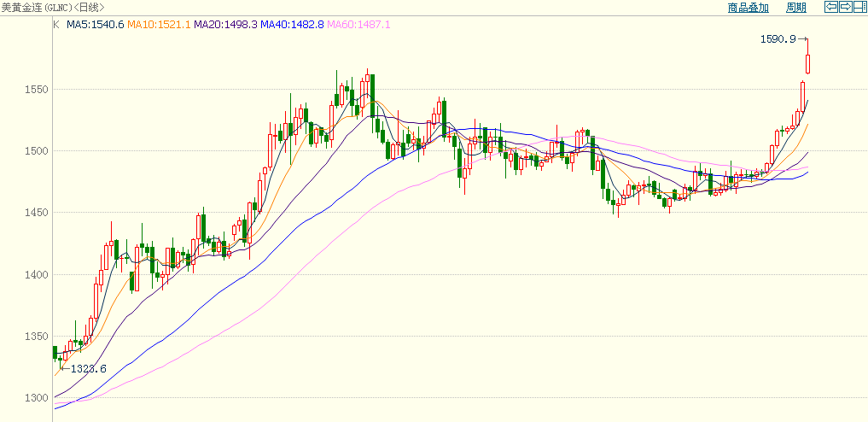Click the 1590.9 high price marker
868x422 pixels.
pyautogui.click(x=778, y=38)
